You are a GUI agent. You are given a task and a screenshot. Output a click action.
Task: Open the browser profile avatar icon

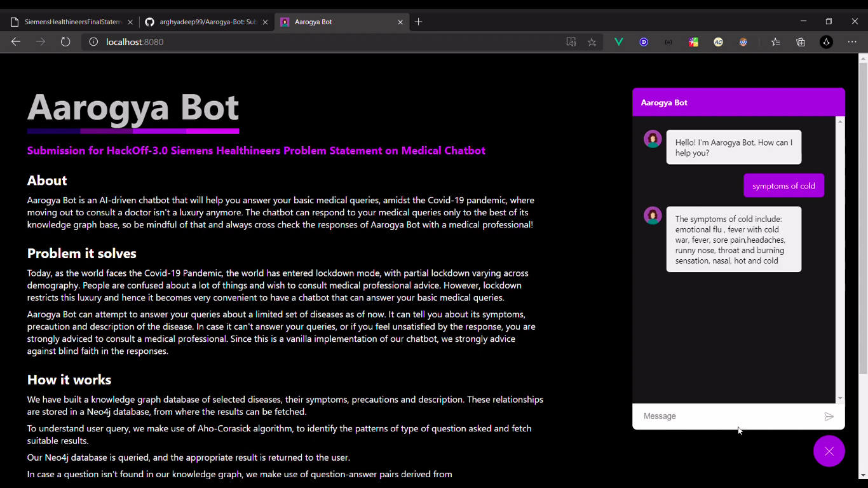[x=826, y=42]
